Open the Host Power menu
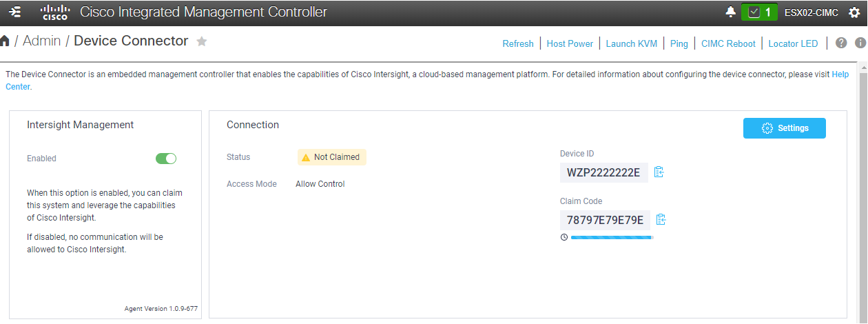 (570, 43)
